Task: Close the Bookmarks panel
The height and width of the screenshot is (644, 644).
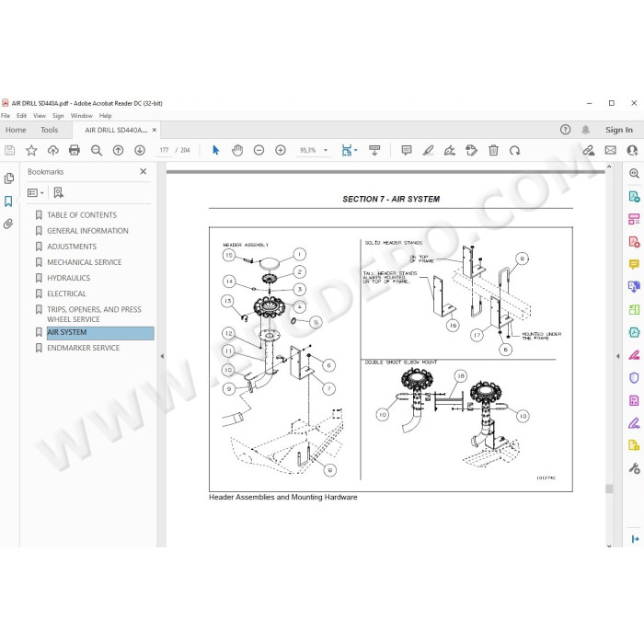Action: [x=143, y=171]
